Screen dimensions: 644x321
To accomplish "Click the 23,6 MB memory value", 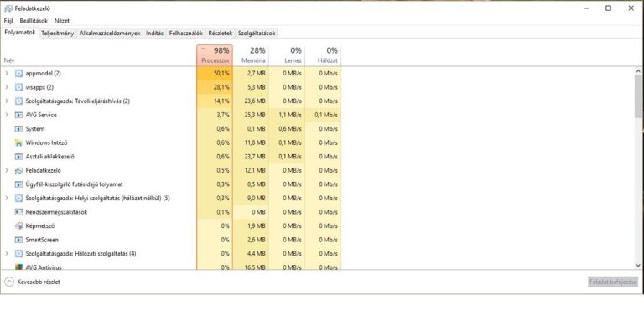I will 255,101.
